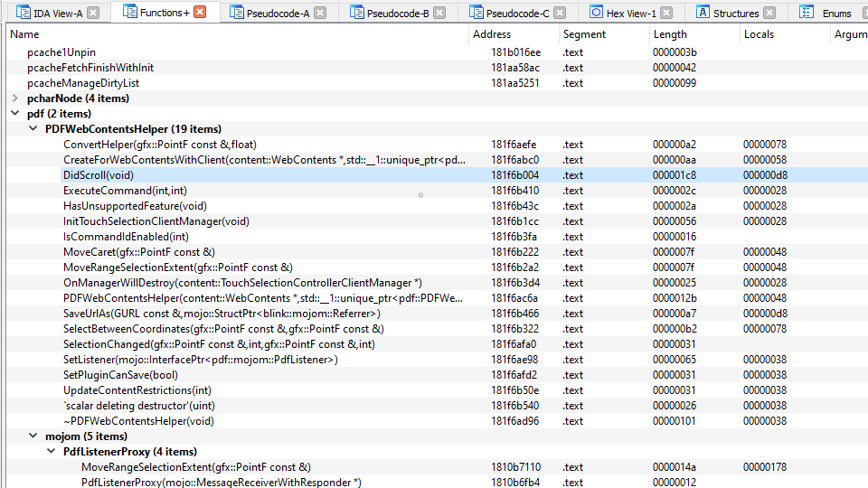Click the Pseudocode-B tab icon
The height and width of the screenshot is (488, 868).
pos(357,12)
